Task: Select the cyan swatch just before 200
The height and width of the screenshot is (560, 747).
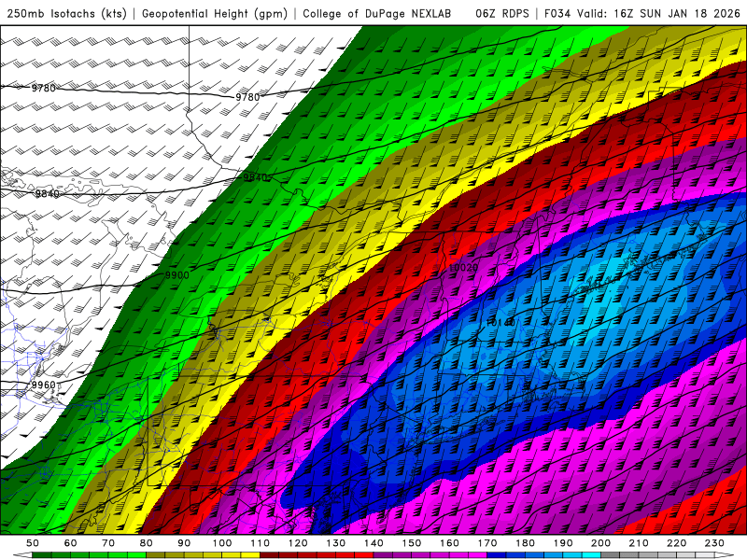Action: [591, 555]
